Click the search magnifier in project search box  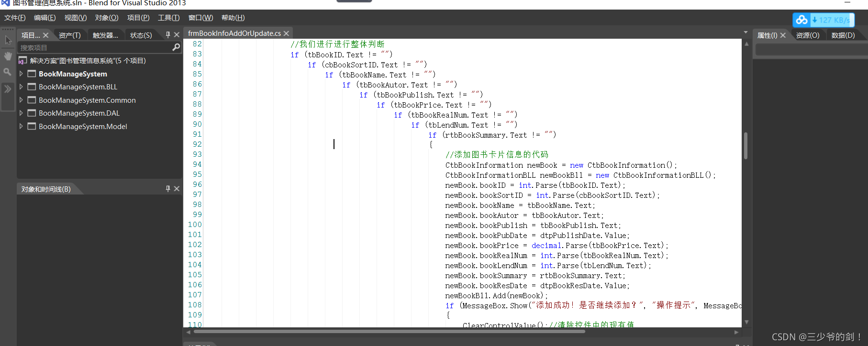click(x=176, y=47)
